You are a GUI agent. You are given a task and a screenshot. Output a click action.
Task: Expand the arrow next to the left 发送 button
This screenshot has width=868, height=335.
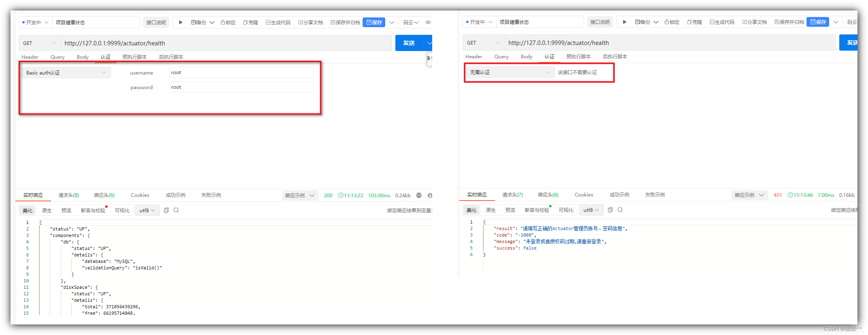tap(428, 43)
